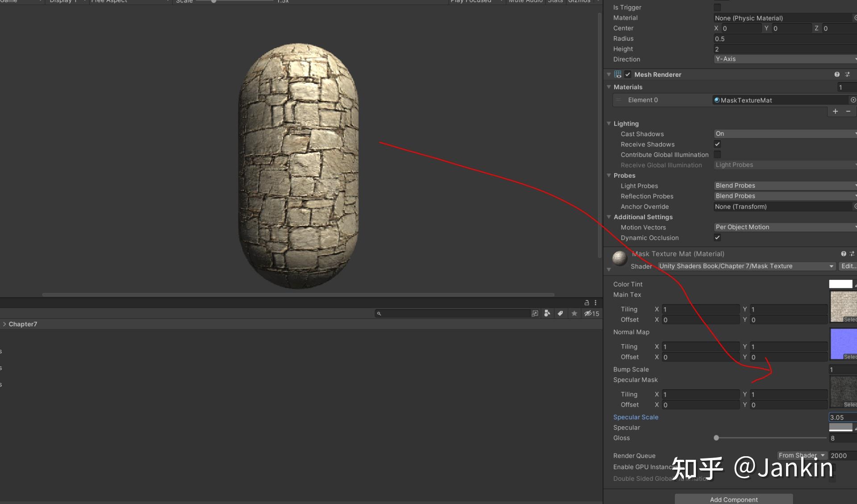This screenshot has height=504, width=857.
Task: Open the Cast Shadows dropdown
Action: point(784,133)
